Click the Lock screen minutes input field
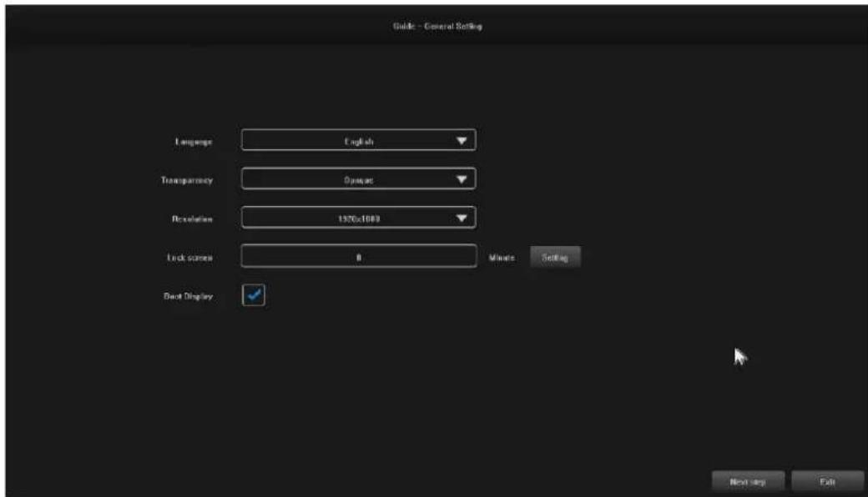Image resolution: width=868 pixels, height=497 pixels. [358, 257]
